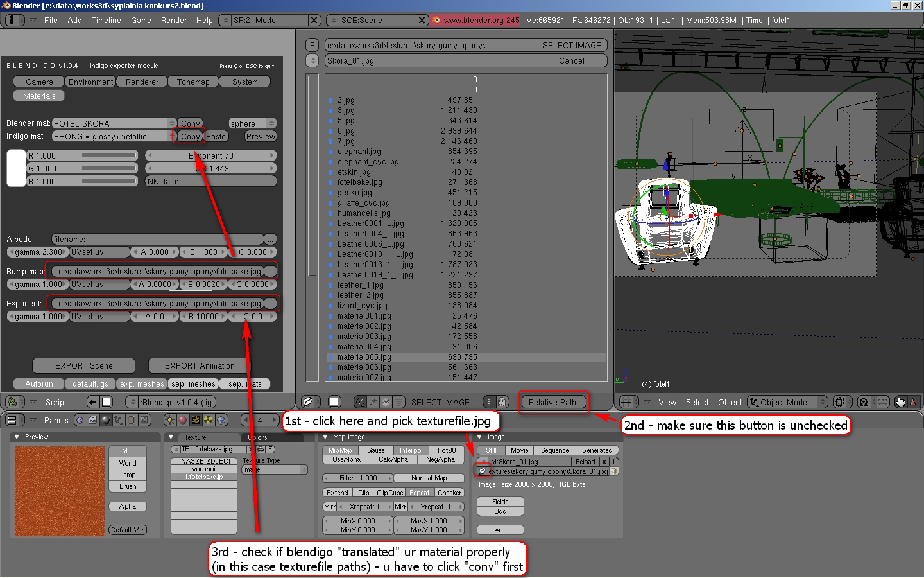The image size is (924, 578).
Task: Enable the MipMap option
Action: coord(340,450)
